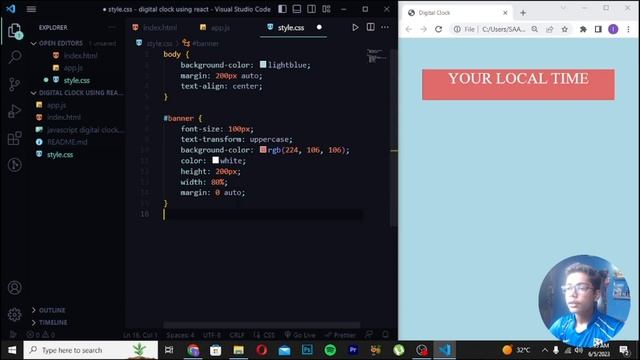This screenshot has width=640, height=360.
Task: Click the notifications bell in the status bar
Action: tap(385, 335)
